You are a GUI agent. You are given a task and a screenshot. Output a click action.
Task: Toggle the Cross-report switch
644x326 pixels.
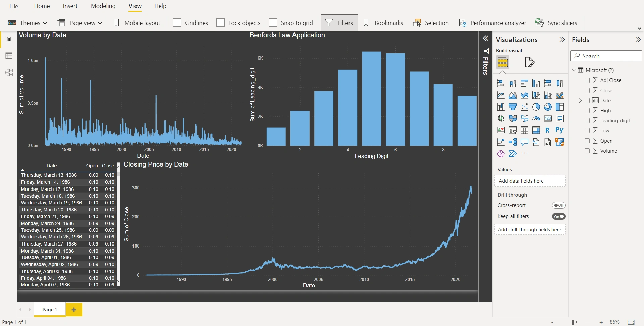coord(559,205)
